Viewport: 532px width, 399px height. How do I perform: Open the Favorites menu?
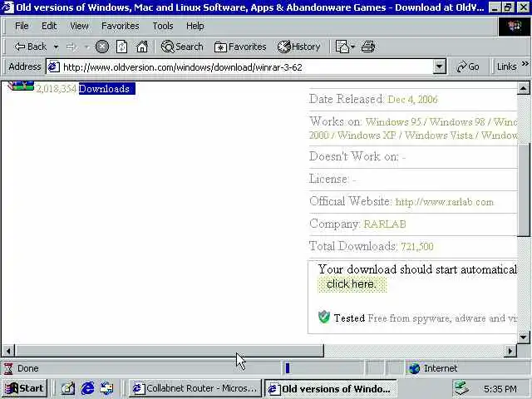(x=121, y=26)
